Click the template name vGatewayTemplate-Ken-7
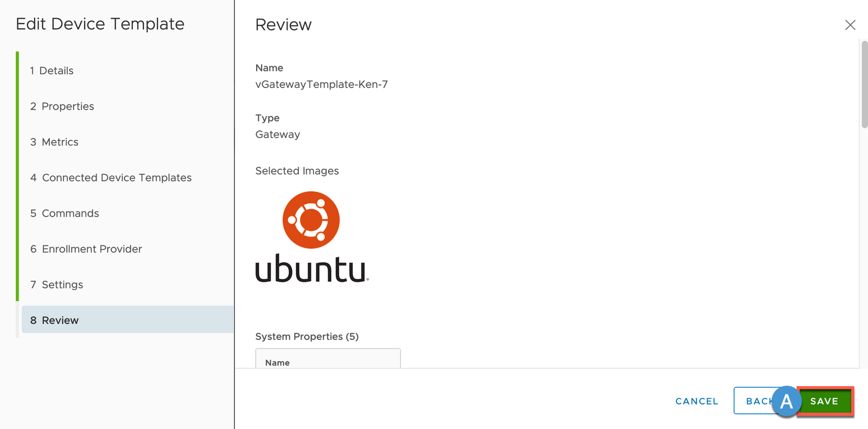 coord(322,84)
